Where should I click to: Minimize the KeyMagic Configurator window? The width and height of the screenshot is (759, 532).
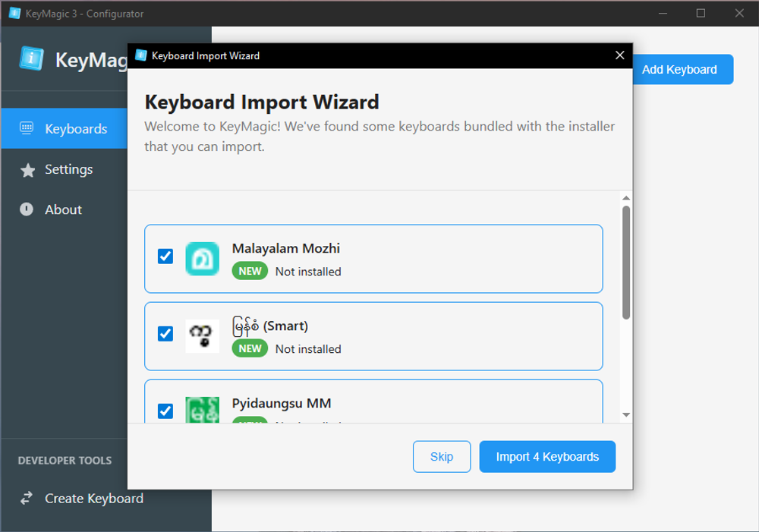663,13
